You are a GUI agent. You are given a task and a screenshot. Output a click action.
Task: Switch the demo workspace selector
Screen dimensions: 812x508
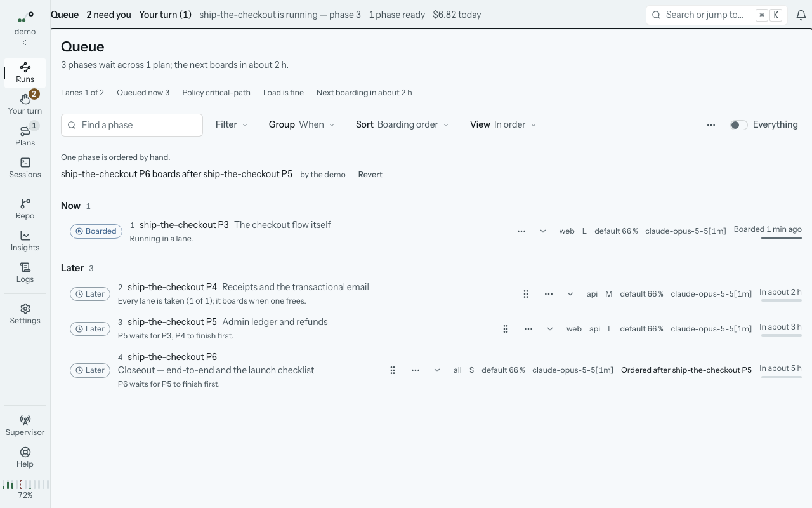pyautogui.click(x=25, y=29)
